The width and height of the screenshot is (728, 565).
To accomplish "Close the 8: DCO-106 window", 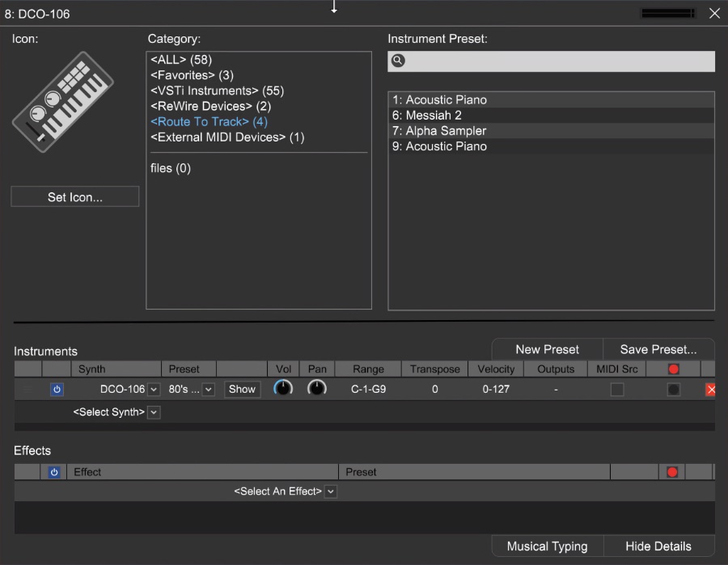I will [714, 14].
